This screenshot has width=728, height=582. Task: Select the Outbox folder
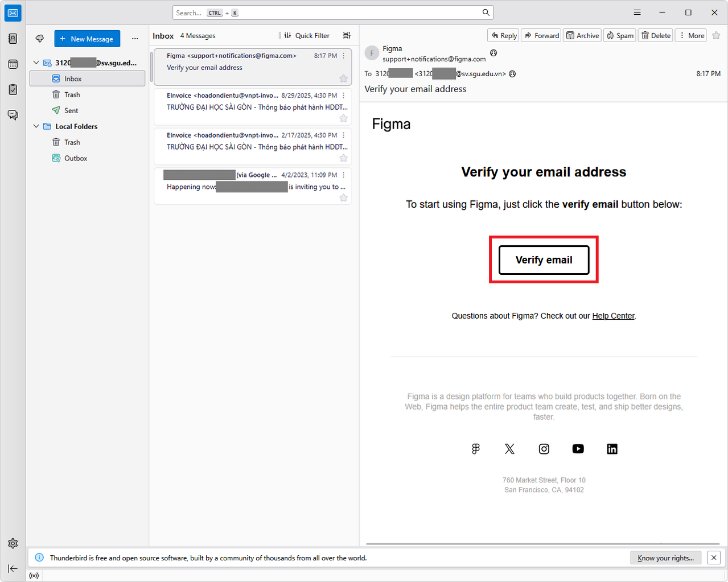87,158
